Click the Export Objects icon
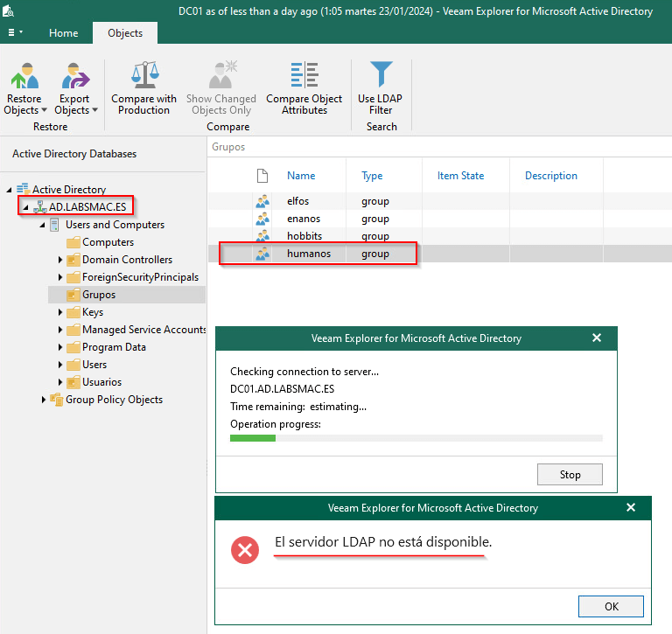Screen dimensions: 672x634 [74, 77]
